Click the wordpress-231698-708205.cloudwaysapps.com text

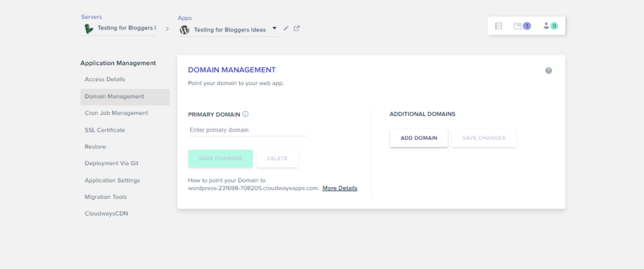pos(253,188)
